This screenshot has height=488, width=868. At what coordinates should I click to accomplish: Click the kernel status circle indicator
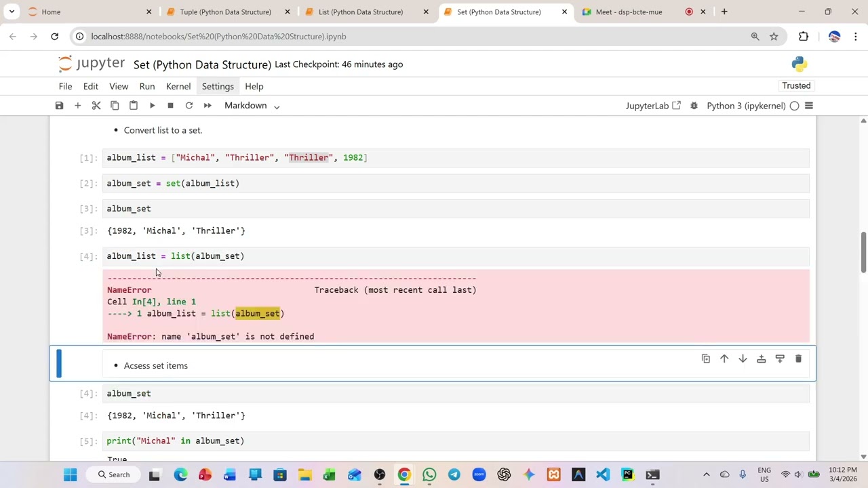click(x=794, y=106)
